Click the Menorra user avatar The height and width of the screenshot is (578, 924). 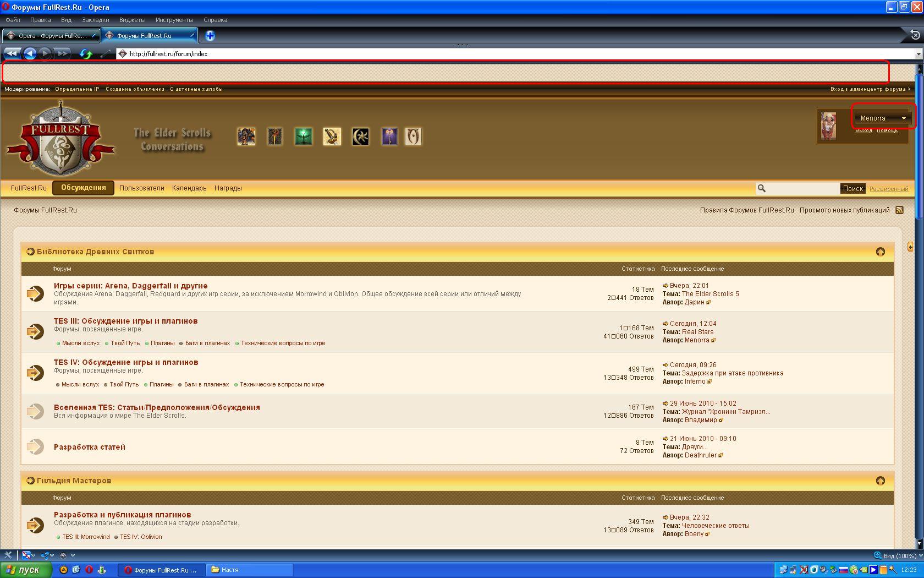click(828, 126)
